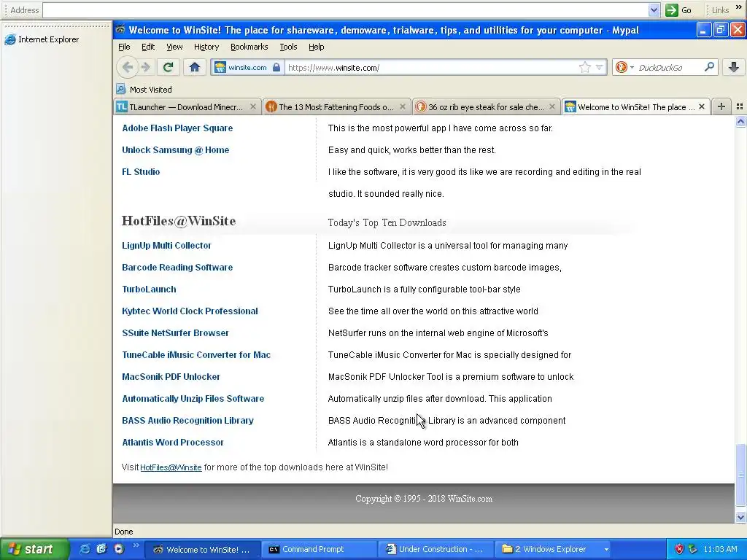
Task: Open the View menu
Action: (174, 47)
